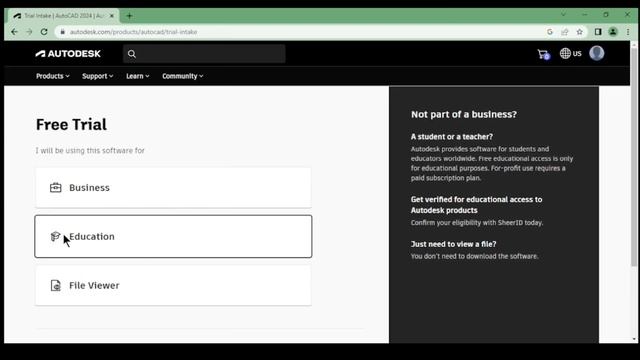The width and height of the screenshot is (640, 360).
Task: Open the Chrome profile icon
Action: pos(613,32)
